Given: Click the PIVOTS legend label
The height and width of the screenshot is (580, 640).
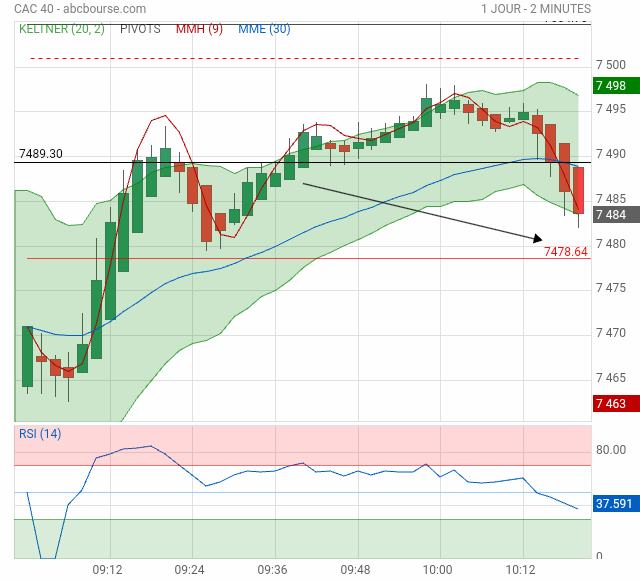Looking at the screenshot, I should pos(140,29).
